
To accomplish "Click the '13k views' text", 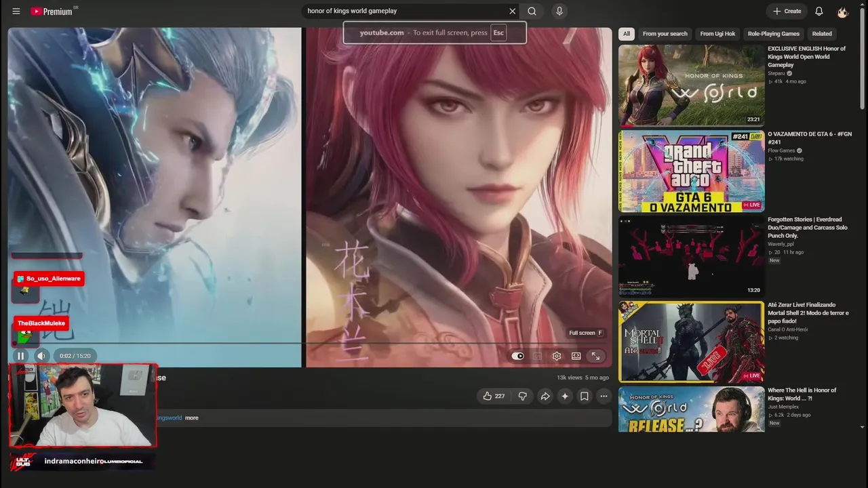I will tap(570, 378).
